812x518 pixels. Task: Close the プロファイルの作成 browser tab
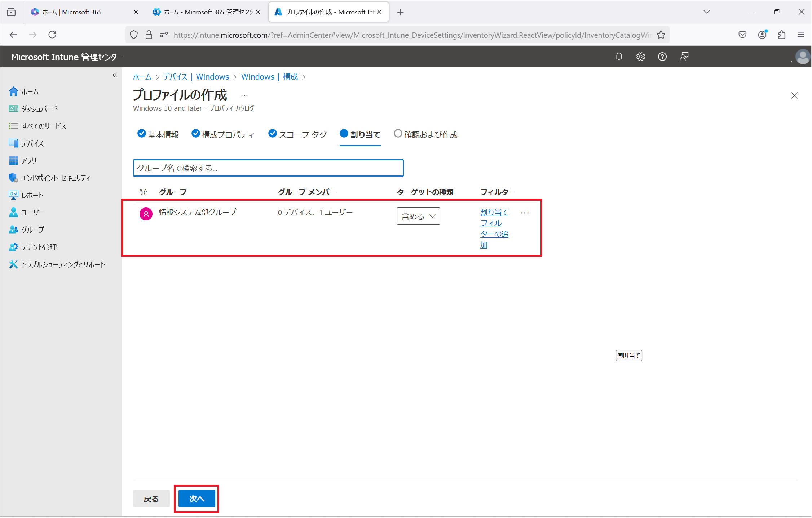click(x=379, y=12)
